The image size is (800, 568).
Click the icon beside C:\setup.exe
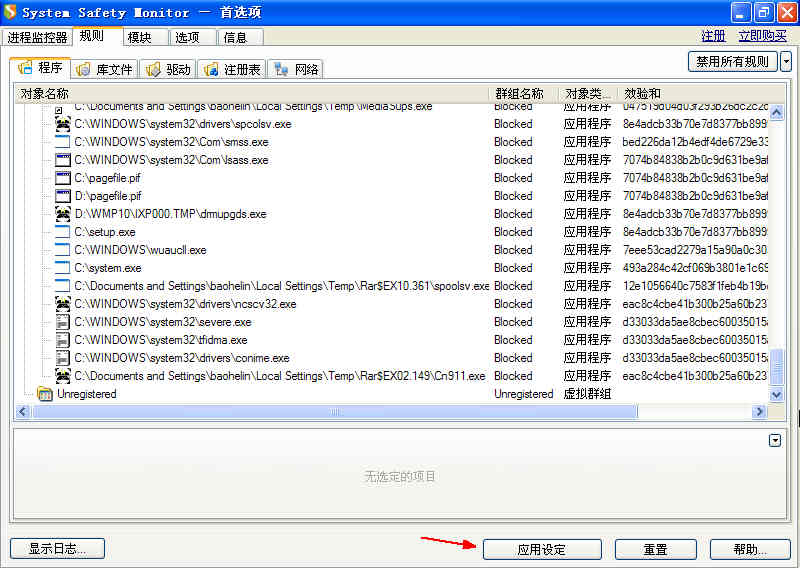(x=62, y=232)
